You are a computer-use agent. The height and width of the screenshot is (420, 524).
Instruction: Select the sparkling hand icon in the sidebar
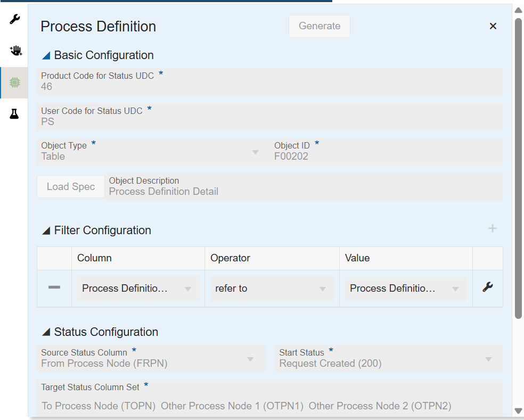tap(14, 51)
